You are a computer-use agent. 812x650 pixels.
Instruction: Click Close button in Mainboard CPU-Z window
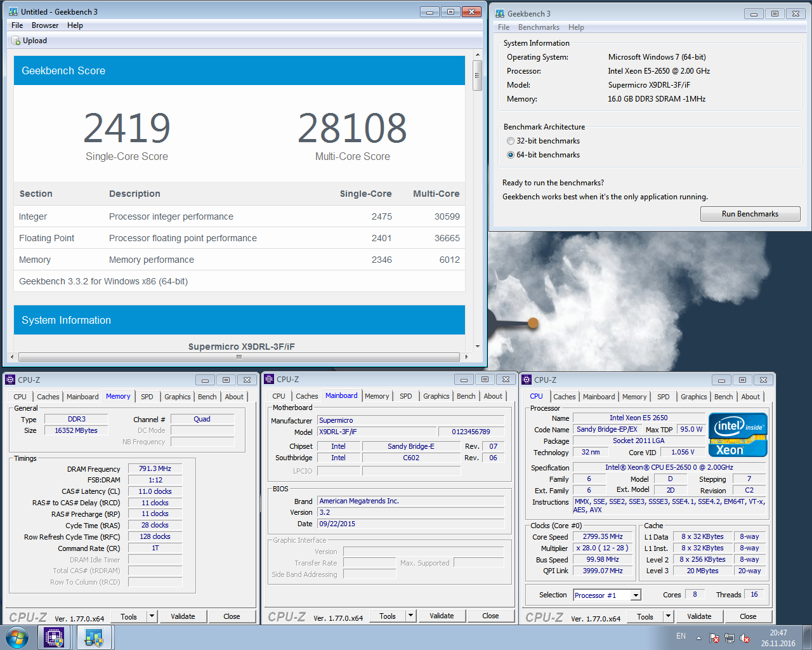click(x=490, y=616)
